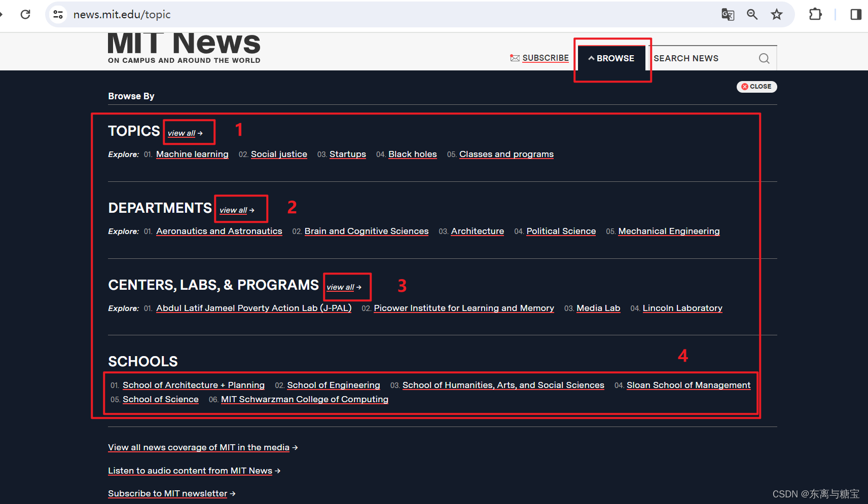Click the SUBSCRIBE link

546,58
